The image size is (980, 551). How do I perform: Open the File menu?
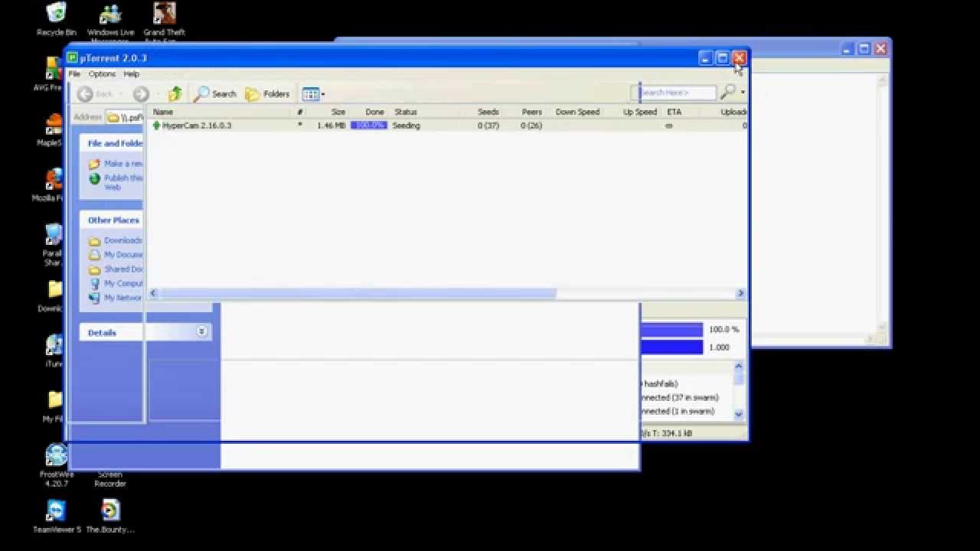(x=74, y=74)
